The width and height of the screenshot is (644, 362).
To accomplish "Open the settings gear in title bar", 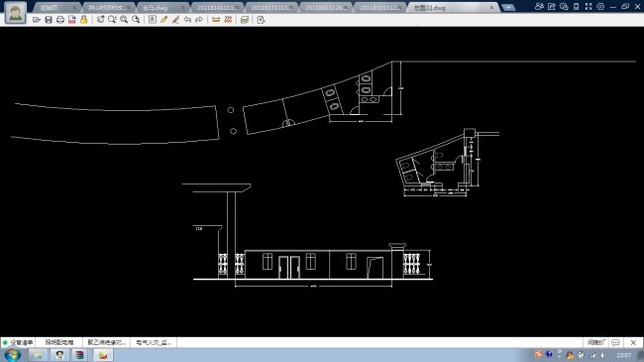I will (x=600, y=7).
